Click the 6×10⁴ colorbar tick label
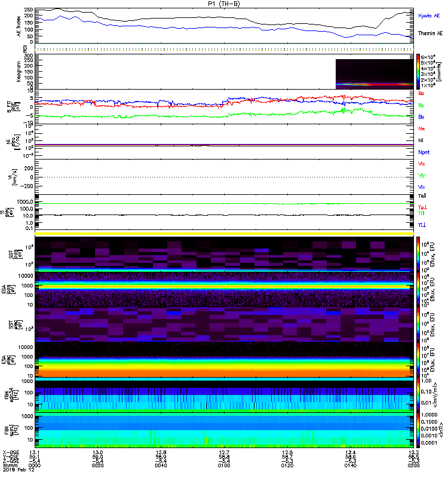This screenshot has width=448, height=478. tap(428, 57)
